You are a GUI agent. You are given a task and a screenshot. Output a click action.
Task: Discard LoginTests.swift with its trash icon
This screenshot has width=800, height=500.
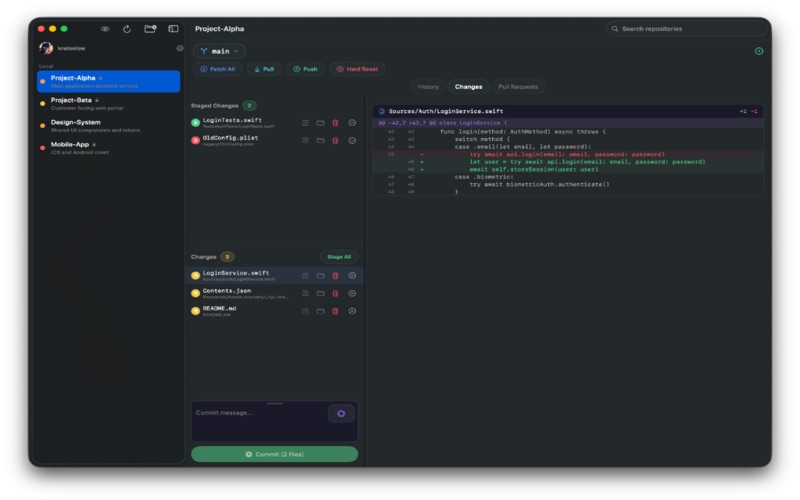pos(335,123)
